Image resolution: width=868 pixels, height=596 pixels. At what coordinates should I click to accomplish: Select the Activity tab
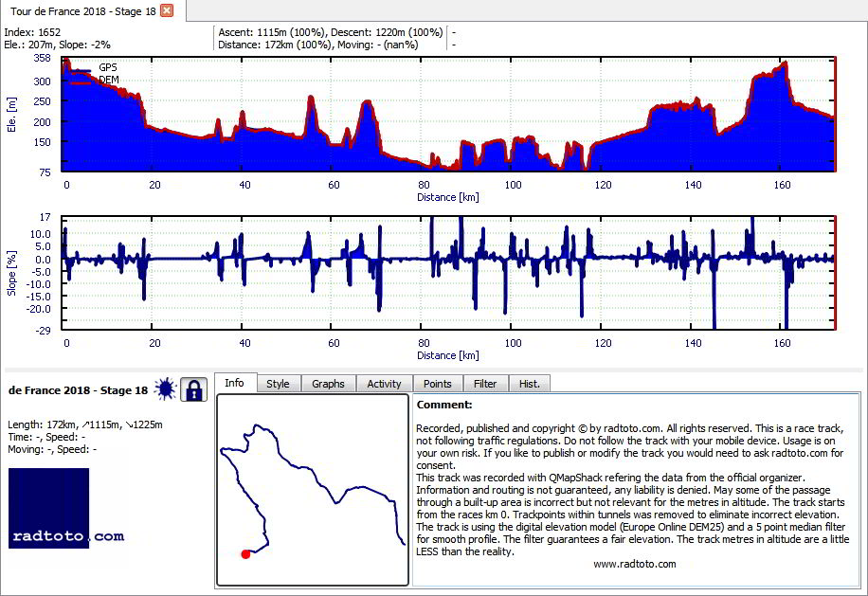(384, 384)
